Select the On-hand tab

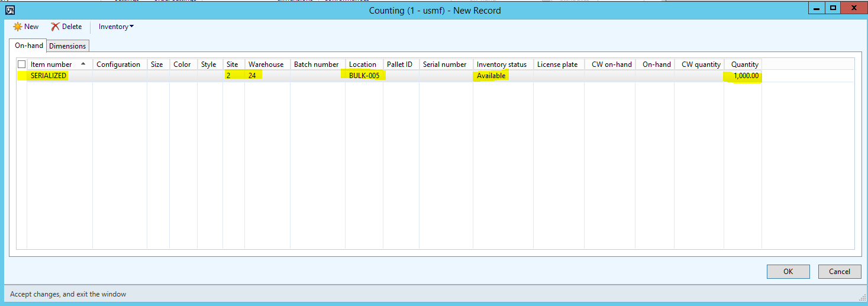29,46
